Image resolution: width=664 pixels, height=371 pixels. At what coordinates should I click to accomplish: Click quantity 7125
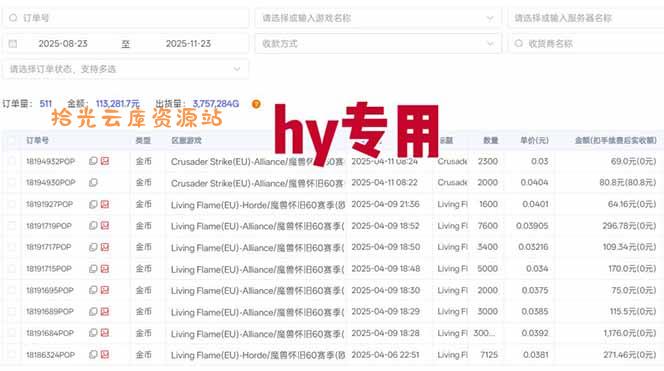[x=489, y=355]
